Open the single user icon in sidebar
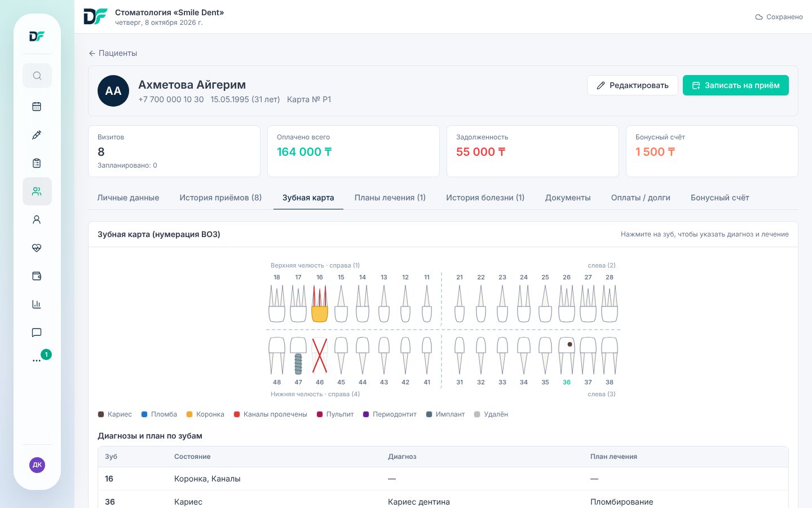Screen dimensions: 812x508 [x=37, y=220]
